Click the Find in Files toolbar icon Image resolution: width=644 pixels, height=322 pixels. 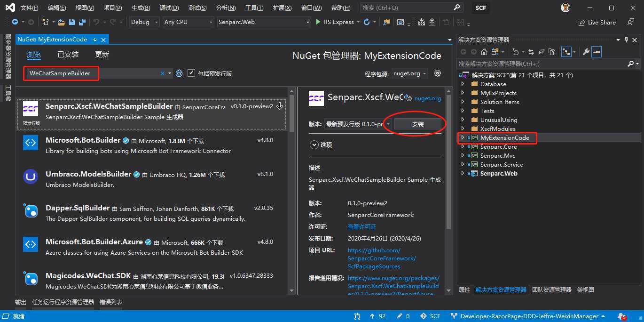click(x=386, y=22)
